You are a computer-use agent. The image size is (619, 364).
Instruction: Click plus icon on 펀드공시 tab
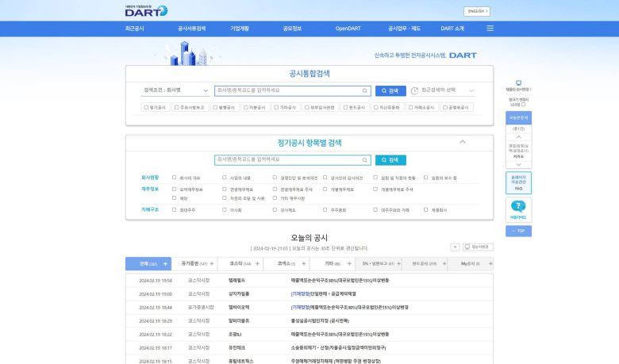coord(444,264)
